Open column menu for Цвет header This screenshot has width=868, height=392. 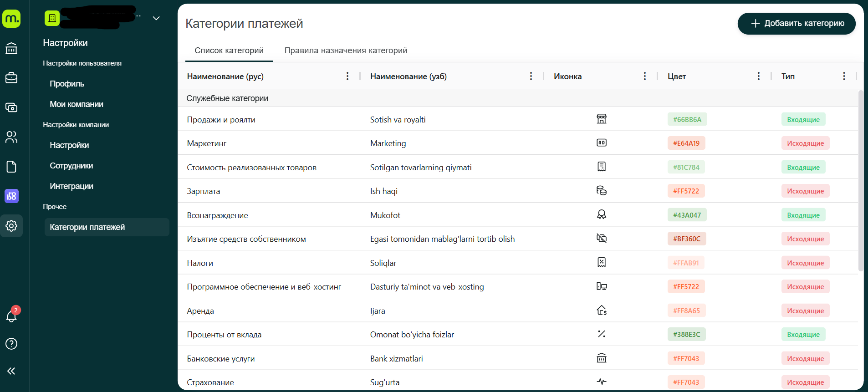point(758,76)
